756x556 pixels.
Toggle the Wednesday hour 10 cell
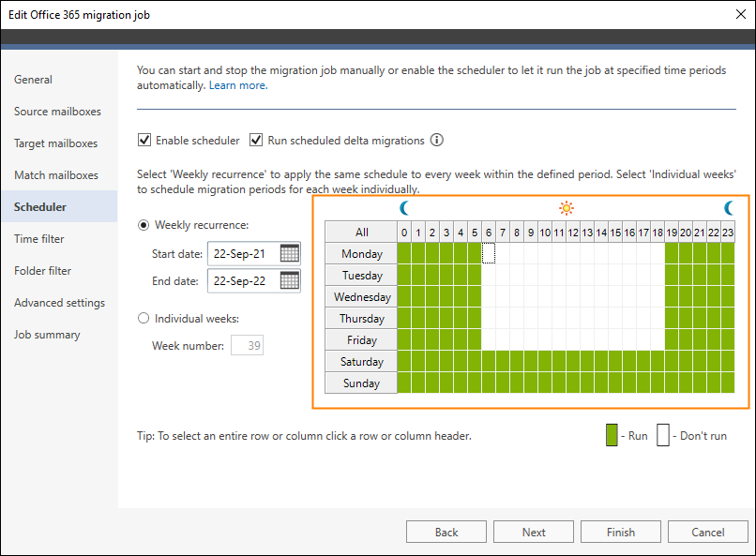coord(545,297)
